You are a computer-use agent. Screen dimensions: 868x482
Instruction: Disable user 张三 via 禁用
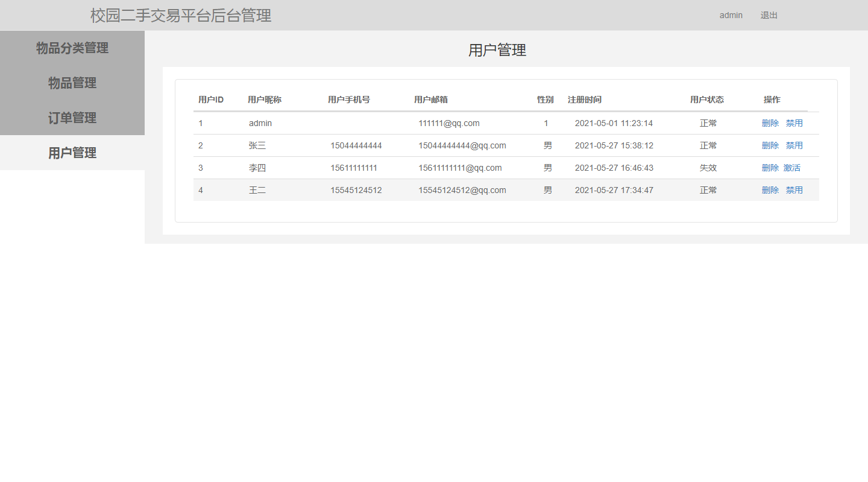pos(794,145)
